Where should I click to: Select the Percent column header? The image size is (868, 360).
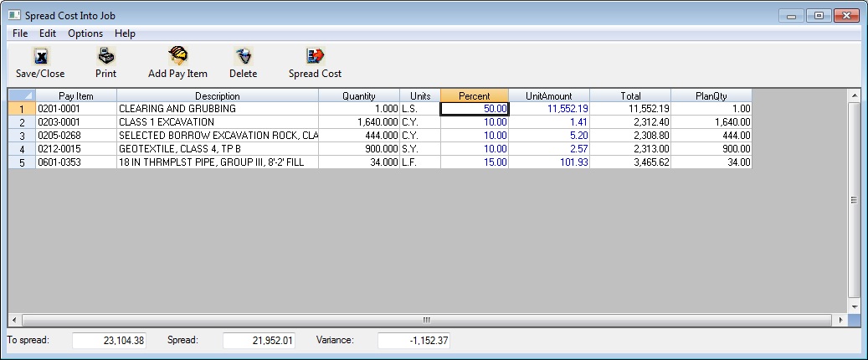475,95
